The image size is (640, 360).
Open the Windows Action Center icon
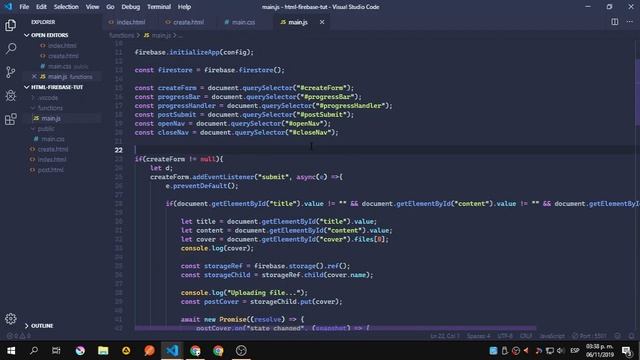[627, 351]
